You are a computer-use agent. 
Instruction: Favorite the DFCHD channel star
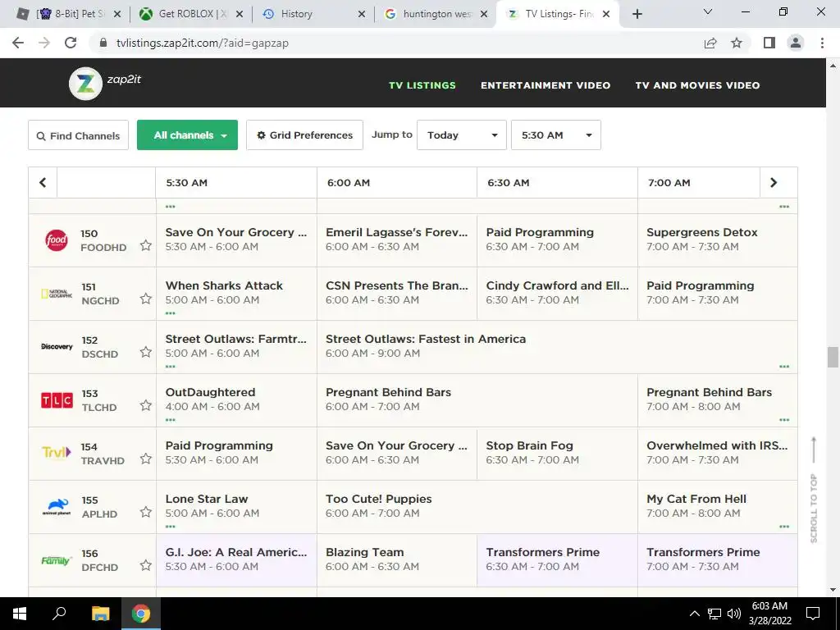(146, 565)
